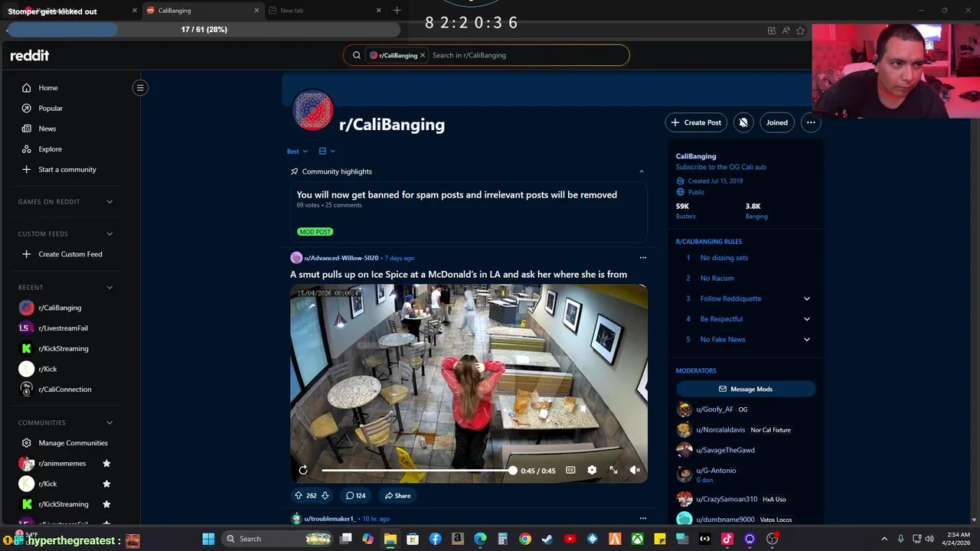Image resolution: width=980 pixels, height=551 pixels.
Task: Open moderator u/Goofy_AF profile
Action: tap(714, 409)
